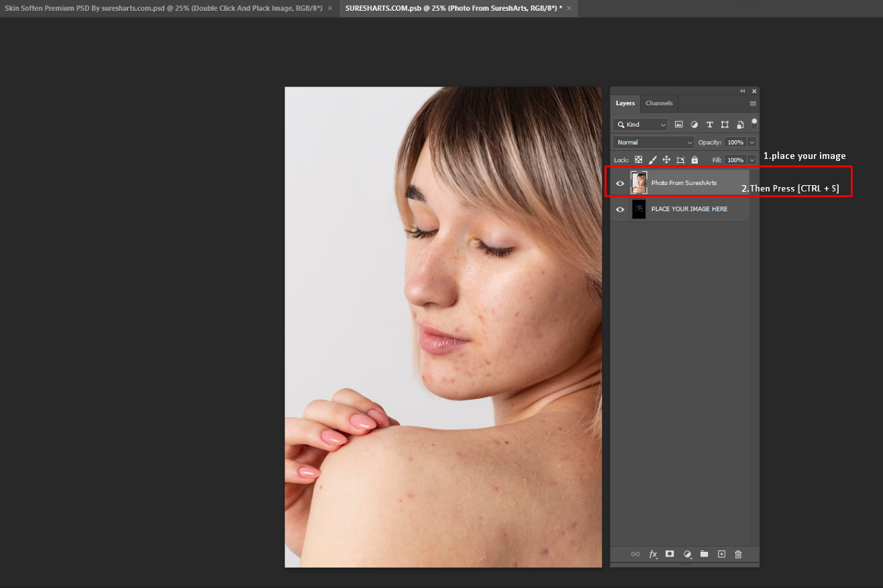
Task: Lock layer position with move icon
Action: 666,160
